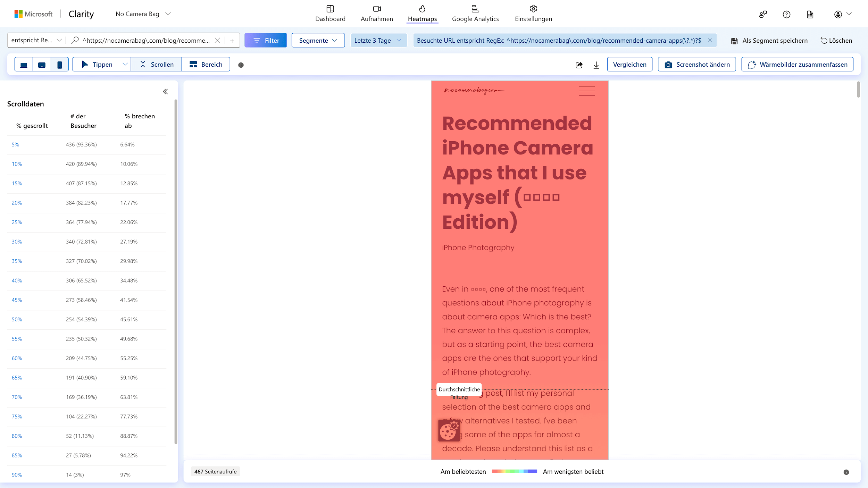This screenshot has width=868, height=488.
Task: Switch to the mobile device view
Action: pos(60,65)
